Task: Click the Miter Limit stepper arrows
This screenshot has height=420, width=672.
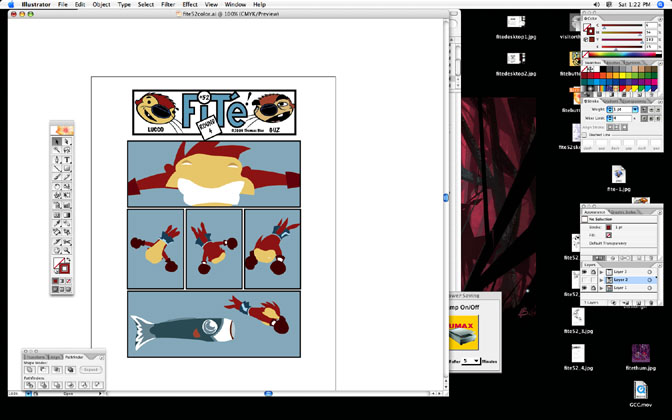Action: 609,118
